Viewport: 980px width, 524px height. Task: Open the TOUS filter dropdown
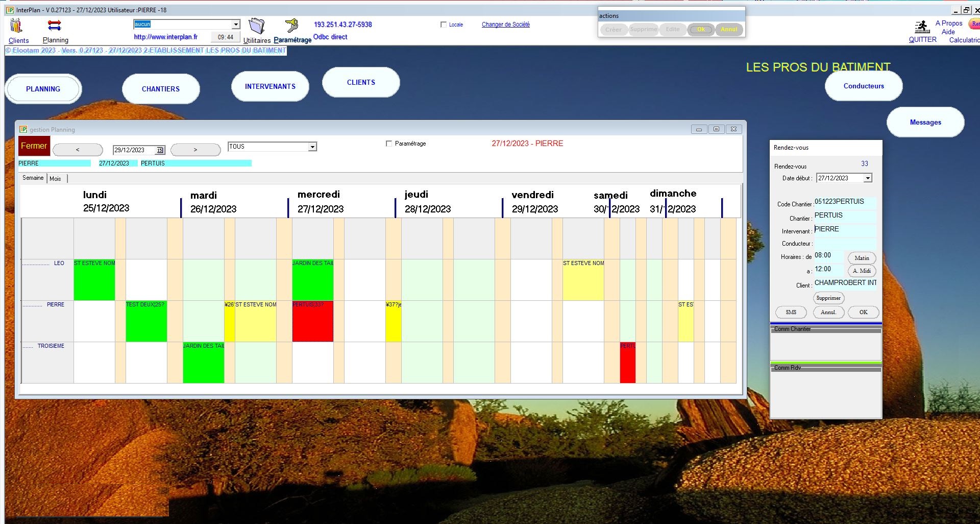tap(312, 147)
